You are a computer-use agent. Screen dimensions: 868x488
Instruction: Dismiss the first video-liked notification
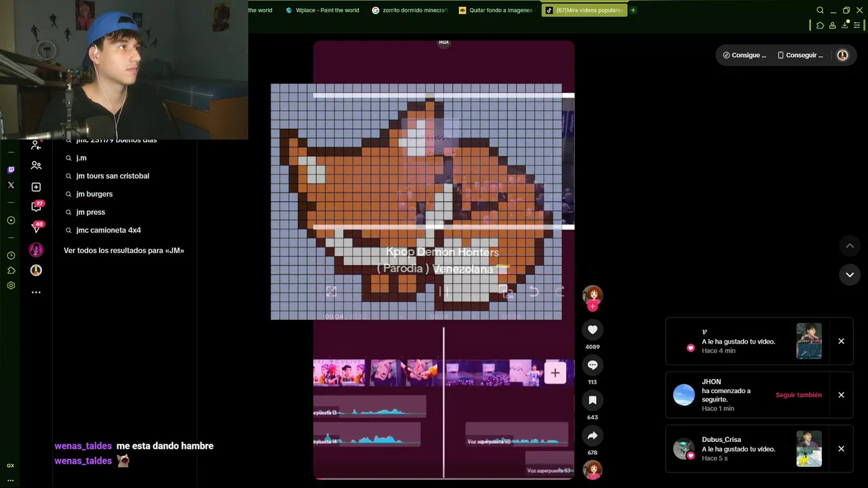pyautogui.click(x=841, y=342)
